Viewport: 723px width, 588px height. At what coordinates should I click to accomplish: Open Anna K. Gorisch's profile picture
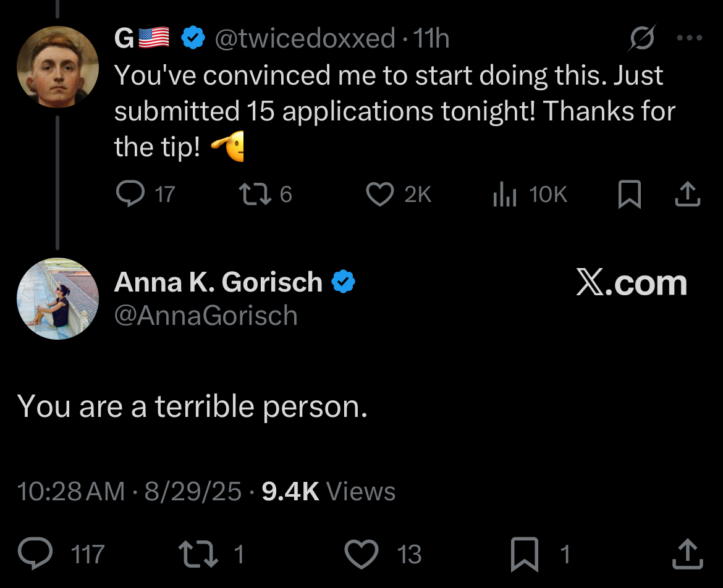tap(57, 298)
